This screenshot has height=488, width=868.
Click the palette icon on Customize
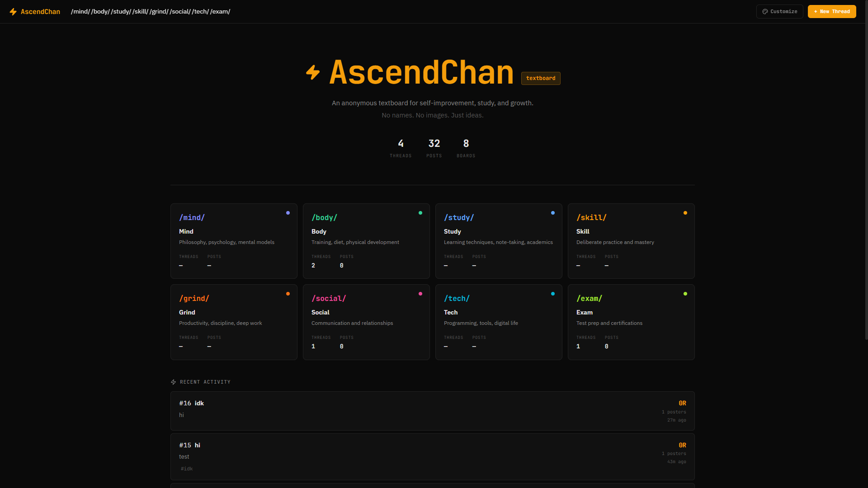pyautogui.click(x=765, y=12)
